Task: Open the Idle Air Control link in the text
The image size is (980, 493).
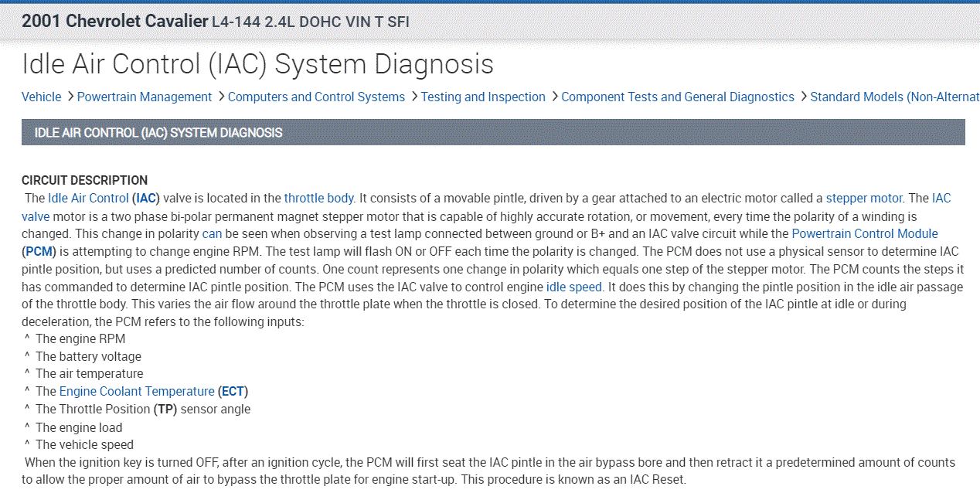Action: click(88, 198)
